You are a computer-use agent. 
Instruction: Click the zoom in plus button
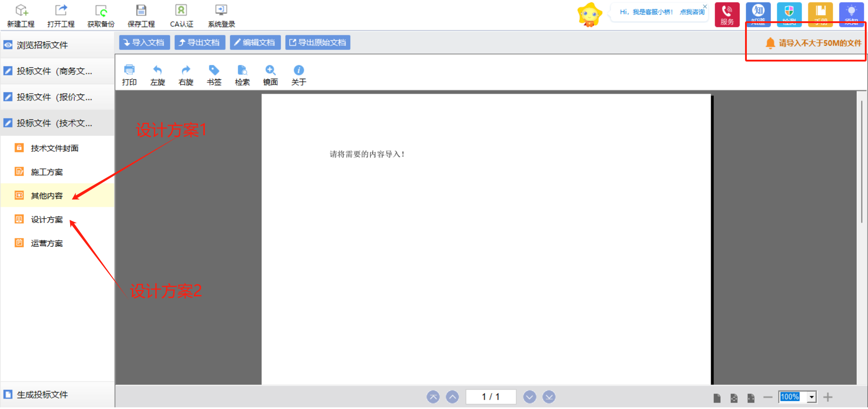coord(828,397)
